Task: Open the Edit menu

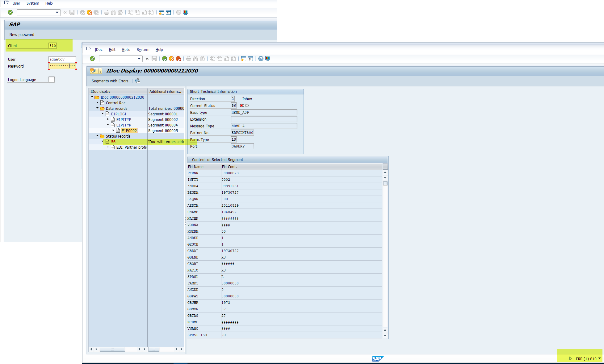Action: [x=112, y=49]
